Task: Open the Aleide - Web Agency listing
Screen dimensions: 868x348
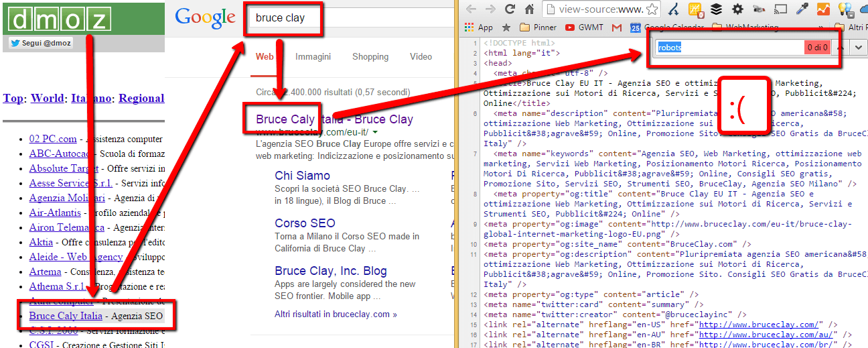Action: click(x=76, y=256)
